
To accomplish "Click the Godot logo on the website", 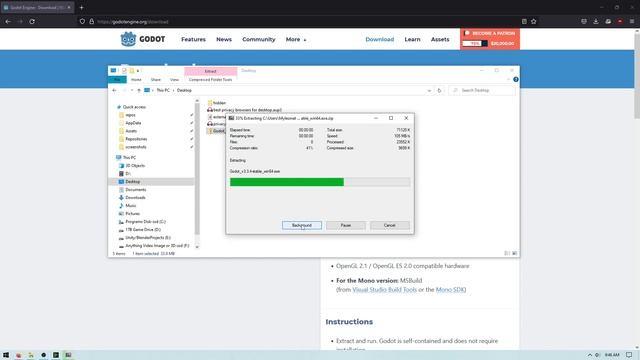I will click(x=143, y=39).
